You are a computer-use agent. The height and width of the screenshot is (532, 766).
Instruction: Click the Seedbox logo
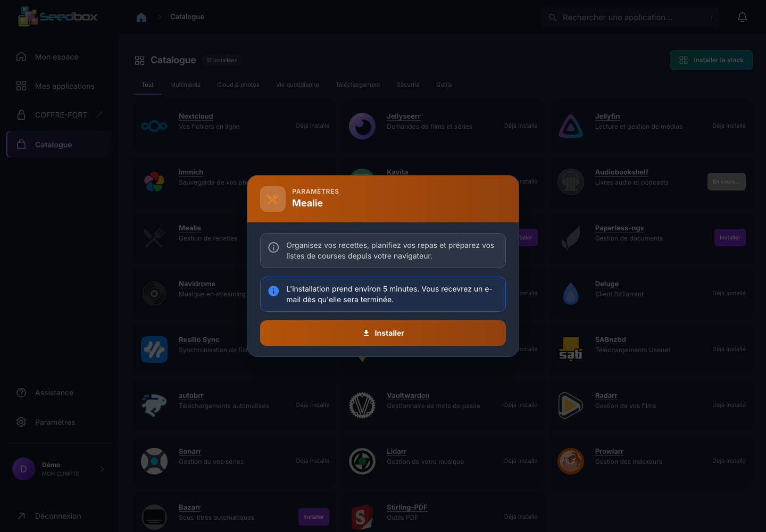(x=58, y=17)
